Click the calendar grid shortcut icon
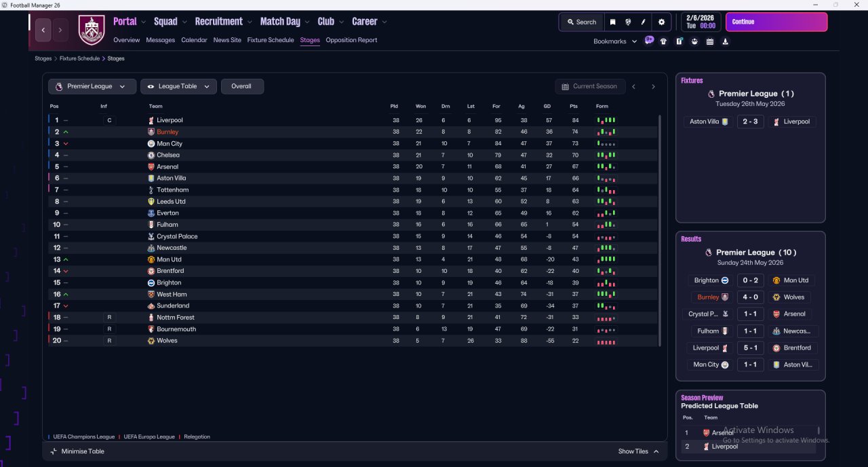The height and width of the screenshot is (467, 868). pyautogui.click(x=710, y=41)
